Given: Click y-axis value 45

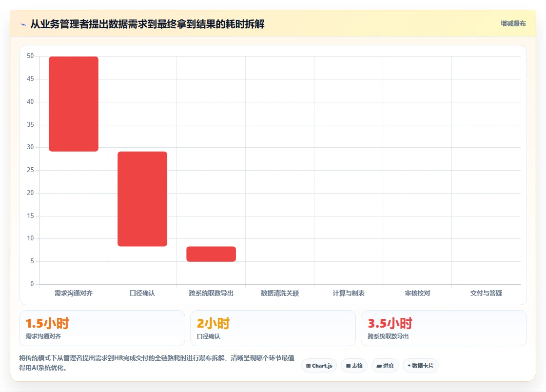Looking at the screenshot, I should pyautogui.click(x=30, y=79).
